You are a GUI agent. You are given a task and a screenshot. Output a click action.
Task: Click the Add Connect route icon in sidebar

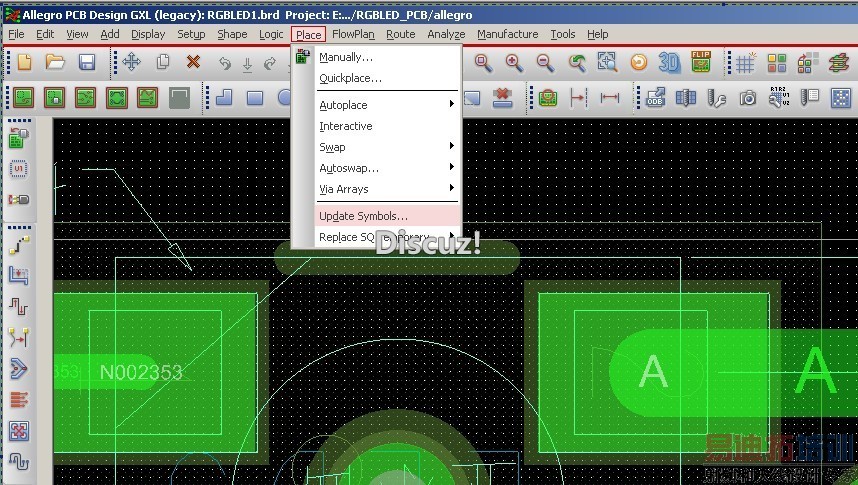(x=19, y=245)
